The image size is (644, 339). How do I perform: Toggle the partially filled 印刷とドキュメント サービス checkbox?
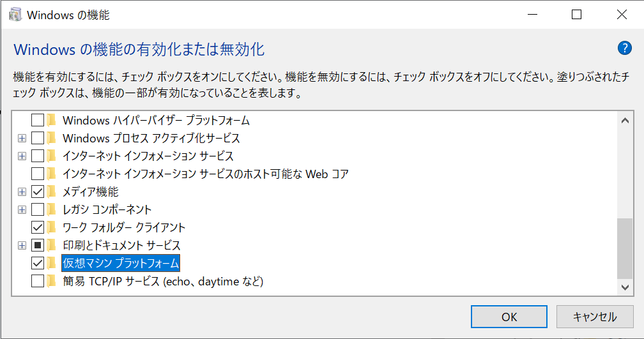click(x=37, y=245)
